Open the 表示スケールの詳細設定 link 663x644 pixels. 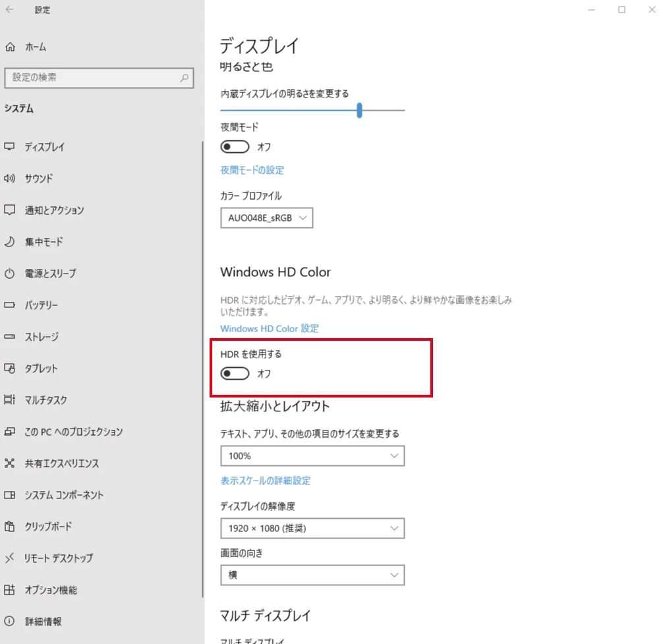[266, 481]
